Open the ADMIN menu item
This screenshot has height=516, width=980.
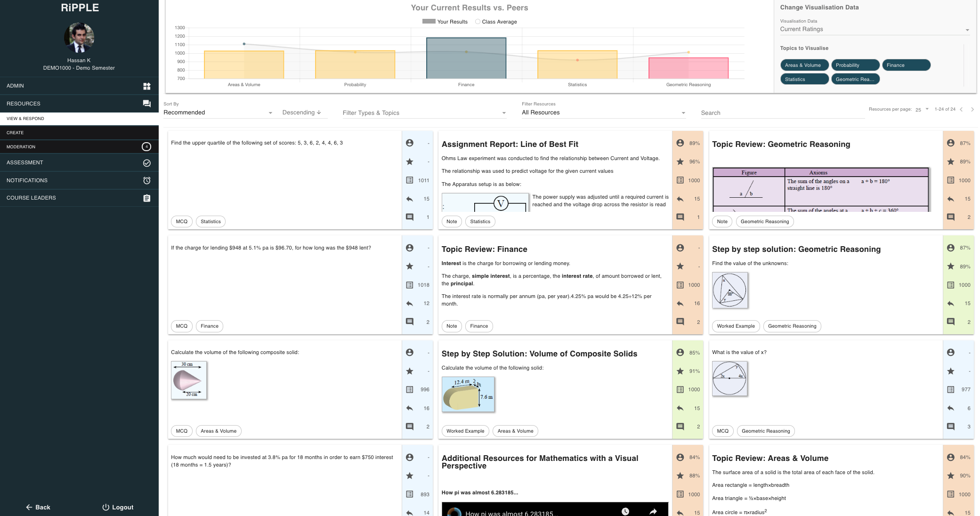click(x=79, y=86)
